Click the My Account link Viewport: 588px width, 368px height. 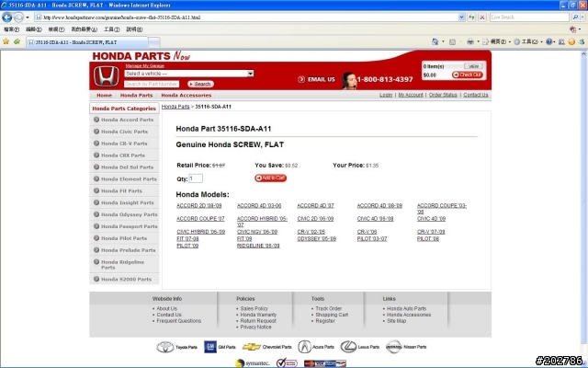pyautogui.click(x=411, y=95)
